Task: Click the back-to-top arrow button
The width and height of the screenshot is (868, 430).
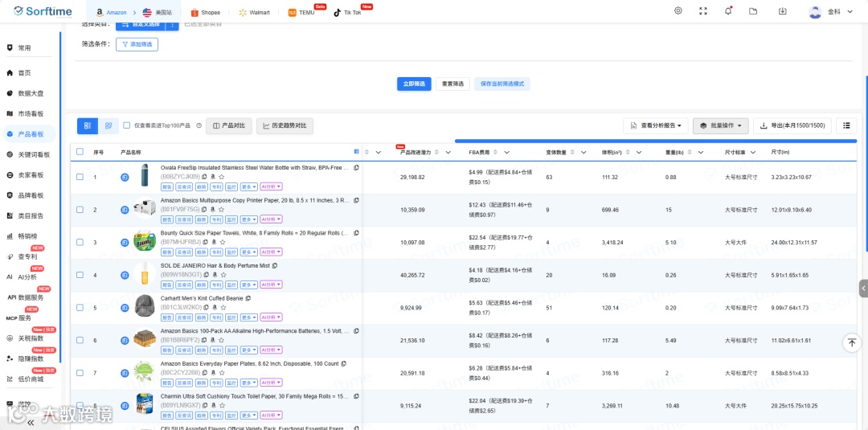Action: tap(852, 342)
